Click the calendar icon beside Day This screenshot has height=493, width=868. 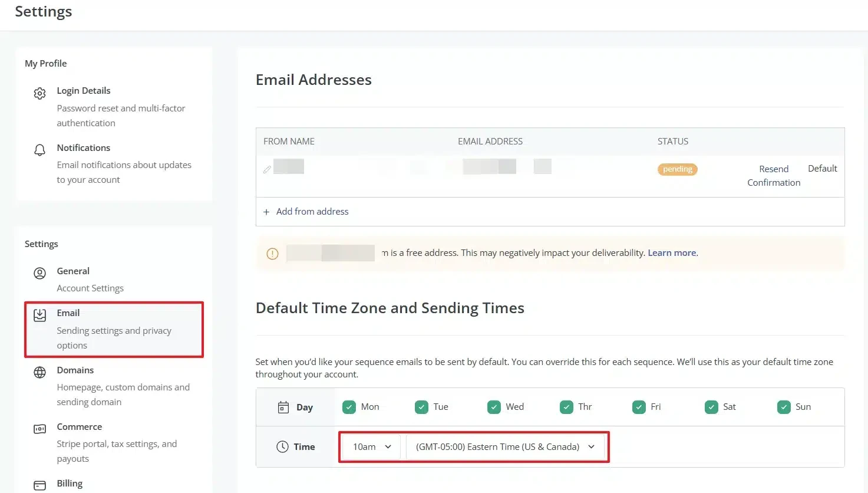[283, 407]
